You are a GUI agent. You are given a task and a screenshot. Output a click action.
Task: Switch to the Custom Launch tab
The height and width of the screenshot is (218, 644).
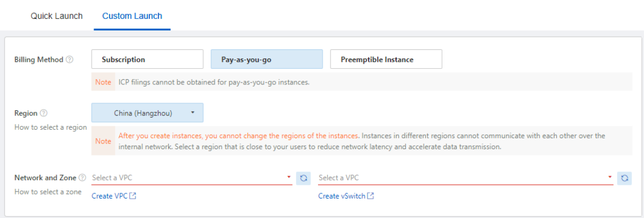[x=132, y=16]
